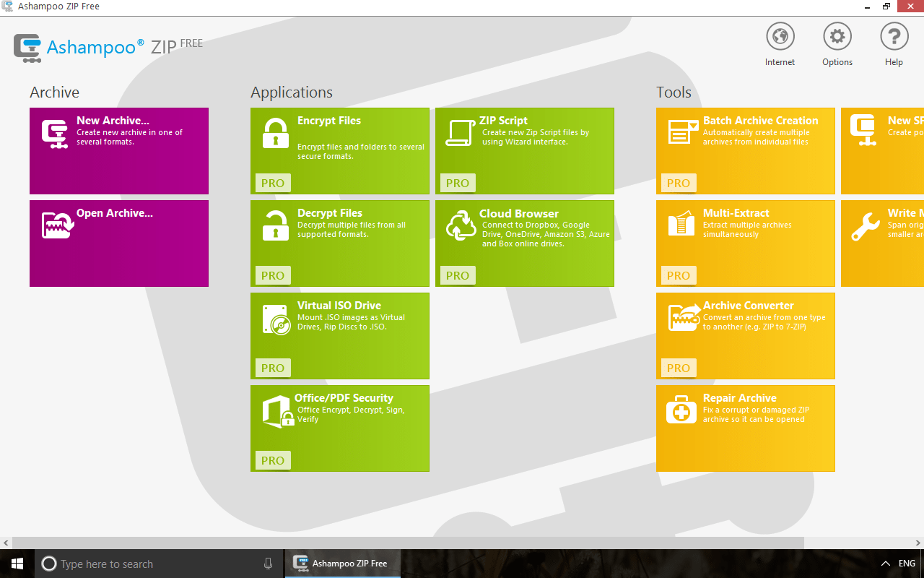Click the Windows Start button
924x578 pixels.
(x=17, y=564)
